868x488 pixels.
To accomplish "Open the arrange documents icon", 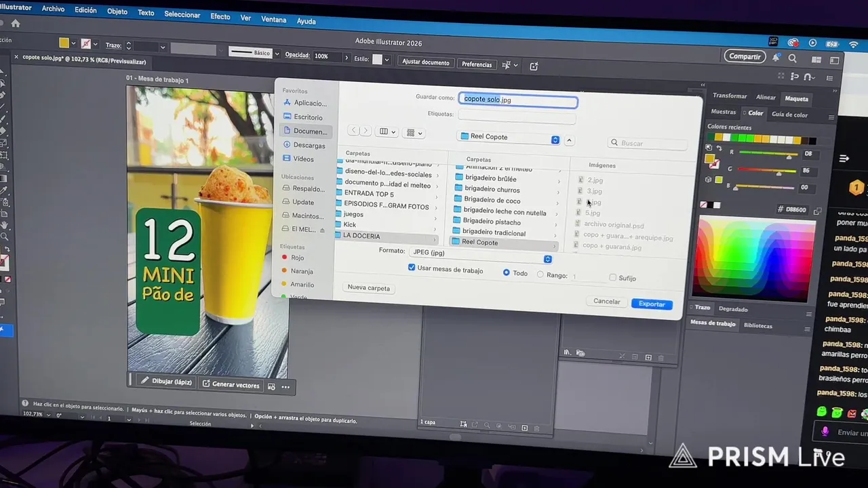I will click(816, 59).
